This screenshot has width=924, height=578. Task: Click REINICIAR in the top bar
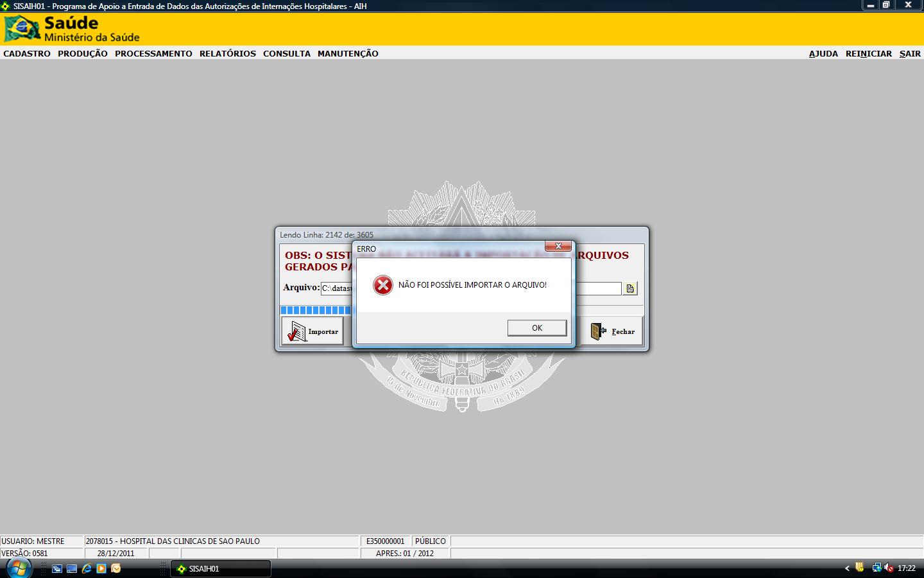pos(869,53)
